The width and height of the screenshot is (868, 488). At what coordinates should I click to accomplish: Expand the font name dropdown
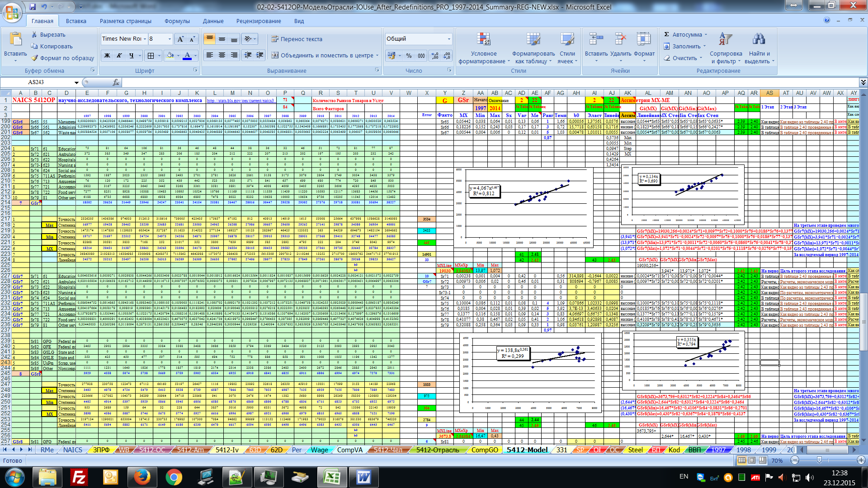pos(145,39)
